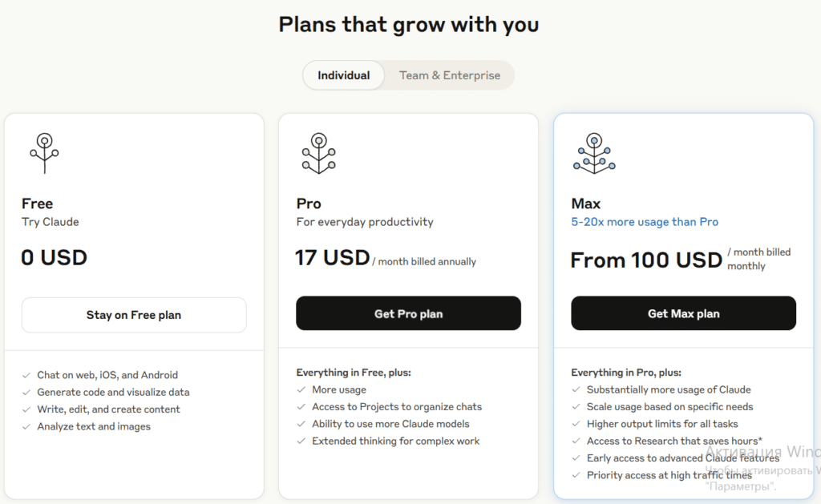The width and height of the screenshot is (821, 504).
Task: Get the Max plan
Action: pos(683,313)
